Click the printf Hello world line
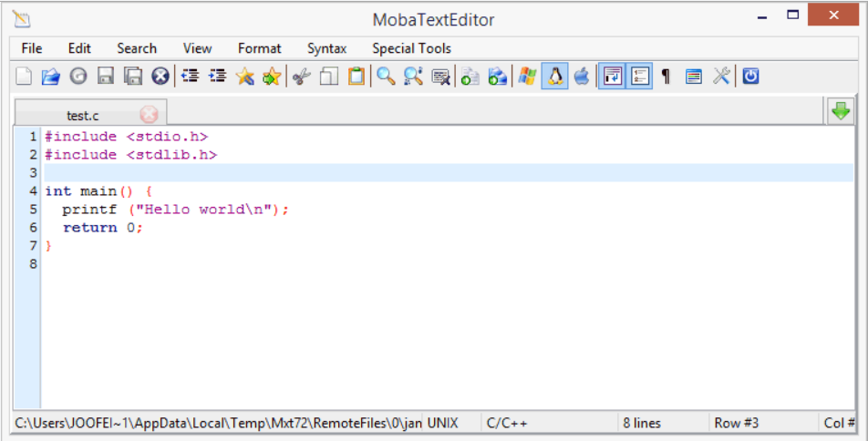868x441 pixels. (175, 210)
